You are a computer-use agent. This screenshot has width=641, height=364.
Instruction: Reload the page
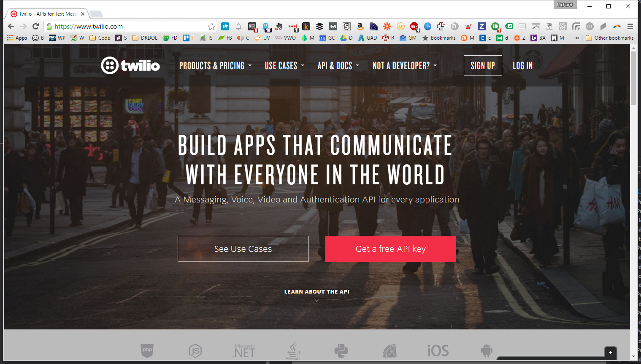click(35, 26)
